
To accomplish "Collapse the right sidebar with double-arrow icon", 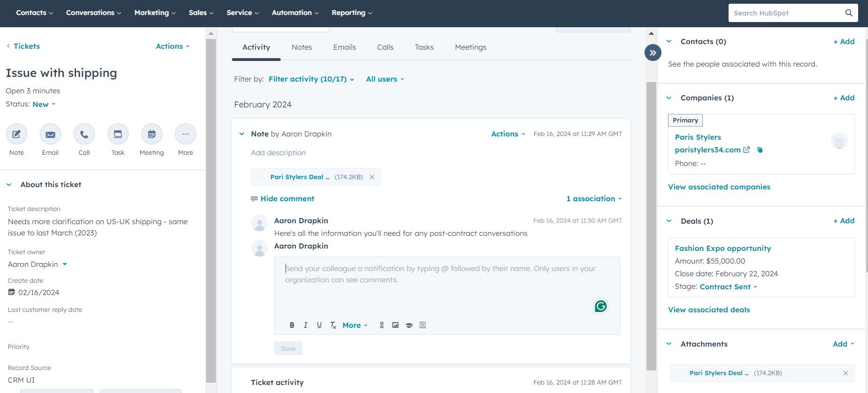I will pos(653,53).
